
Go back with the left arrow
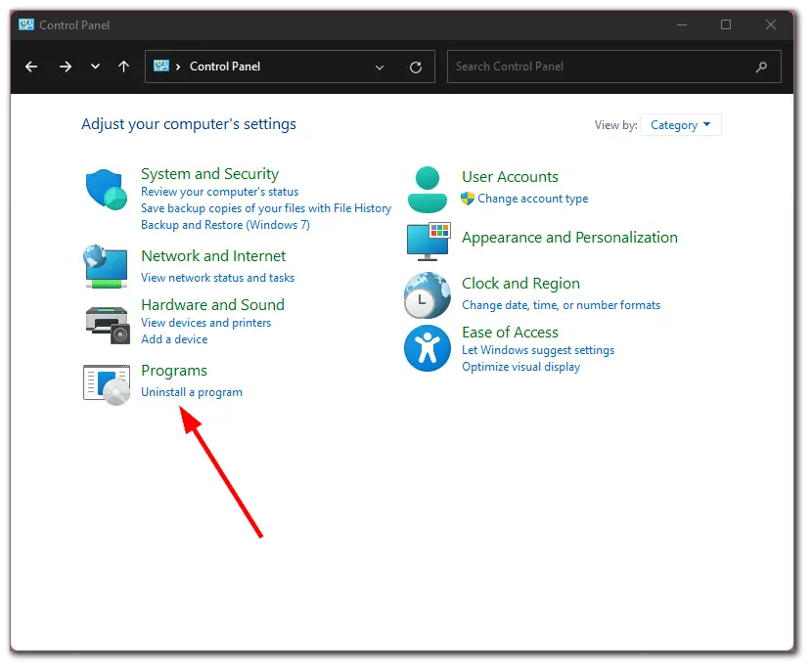(31, 67)
